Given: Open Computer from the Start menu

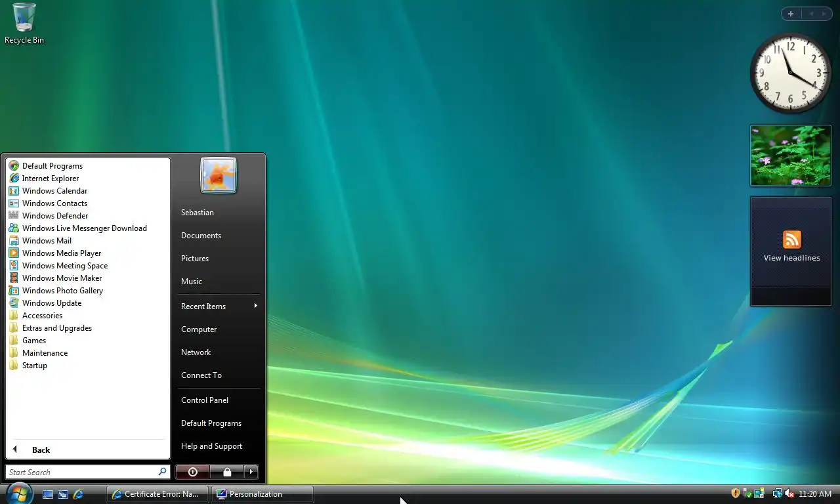Looking at the screenshot, I should pyautogui.click(x=219, y=329).
